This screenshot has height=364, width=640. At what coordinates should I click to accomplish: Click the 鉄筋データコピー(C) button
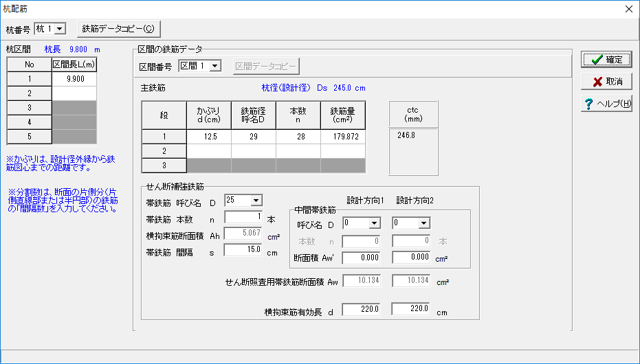click(119, 29)
